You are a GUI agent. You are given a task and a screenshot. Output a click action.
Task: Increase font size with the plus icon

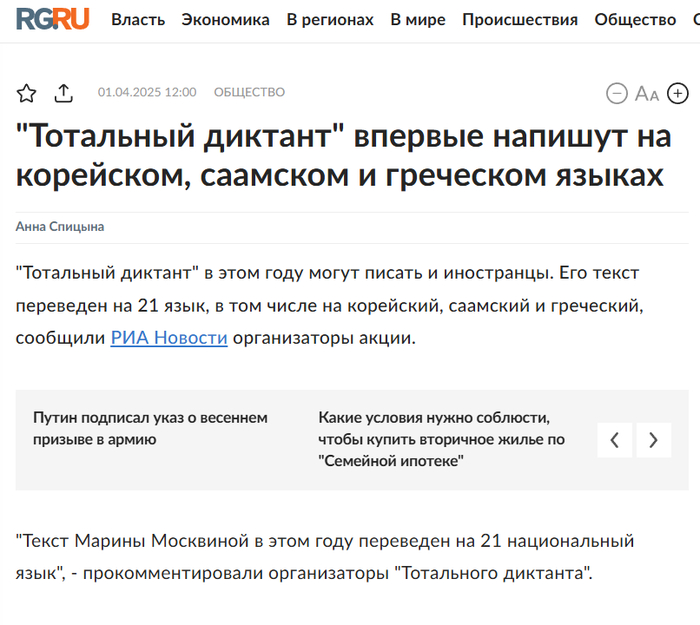[x=678, y=94]
